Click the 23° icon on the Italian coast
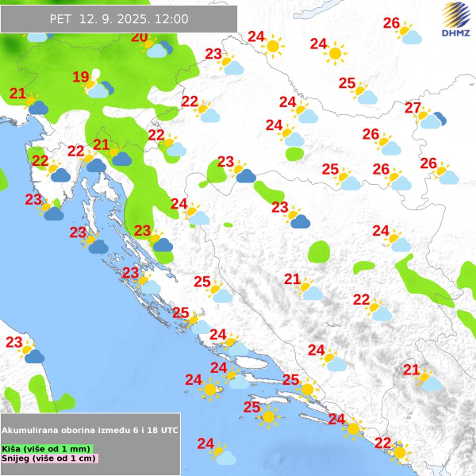This screenshot has height=476, width=476. 33,354
